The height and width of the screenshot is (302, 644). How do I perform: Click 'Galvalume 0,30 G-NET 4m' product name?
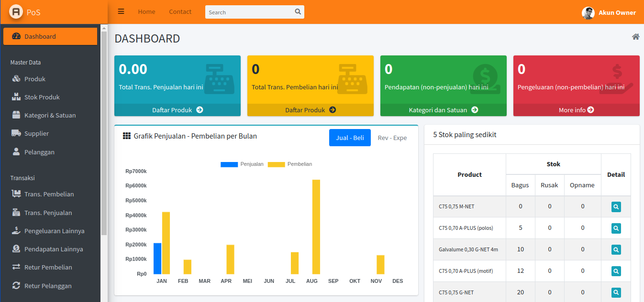tap(468, 249)
